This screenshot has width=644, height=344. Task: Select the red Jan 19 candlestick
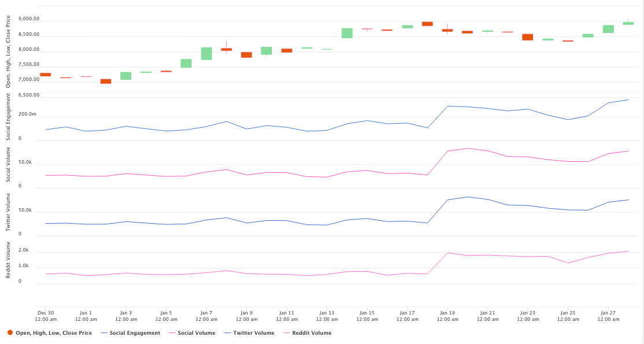click(447, 31)
